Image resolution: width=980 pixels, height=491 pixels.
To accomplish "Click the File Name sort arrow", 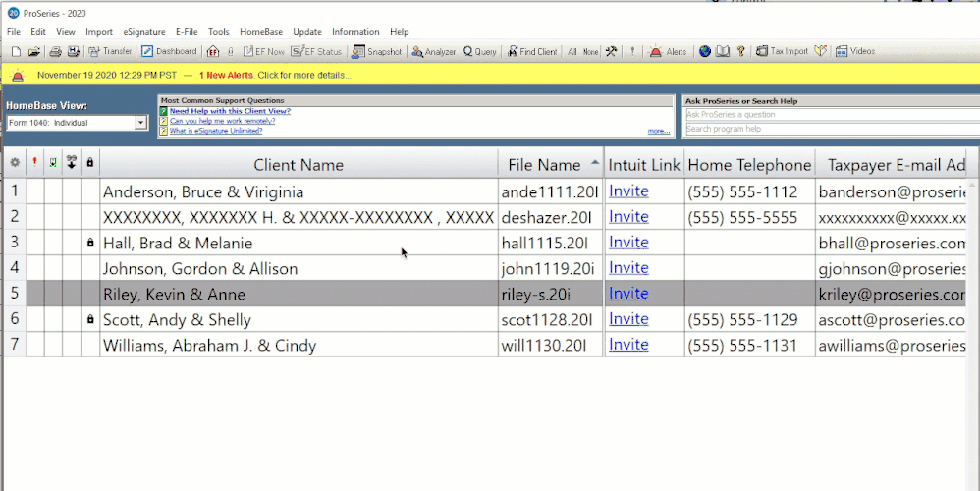I will (x=595, y=163).
